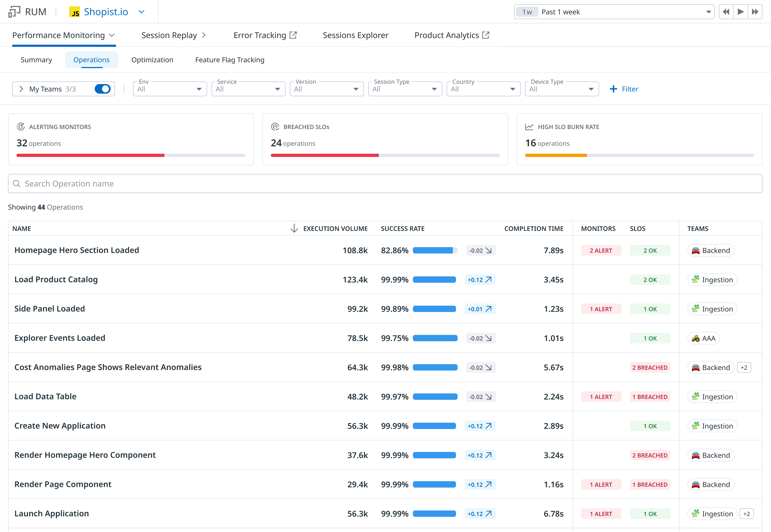Screen dimensions: 771x532
Task: Switch to the Optimization tab
Action: click(x=152, y=60)
